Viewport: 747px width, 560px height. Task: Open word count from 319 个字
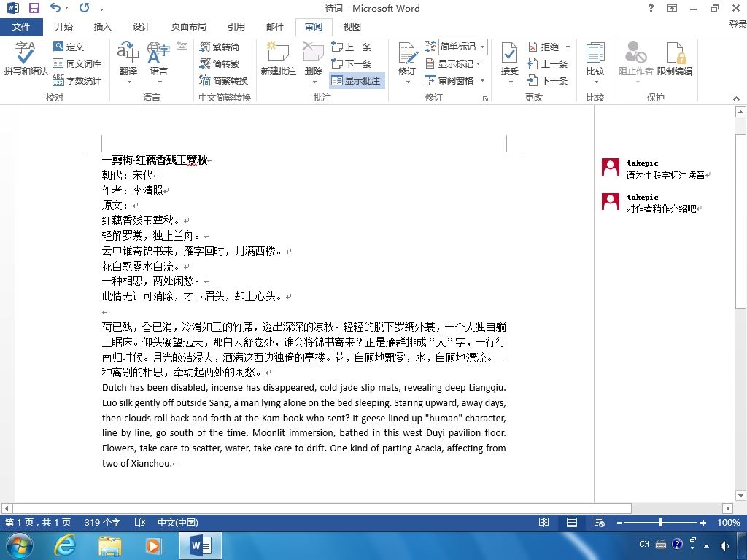pyautogui.click(x=102, y=522)
